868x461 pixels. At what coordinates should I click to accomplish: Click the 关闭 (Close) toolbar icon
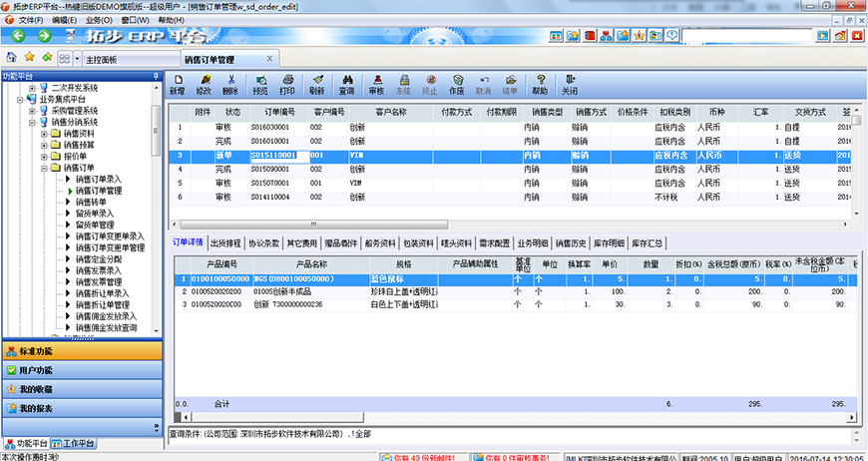(x=570, y=84)
